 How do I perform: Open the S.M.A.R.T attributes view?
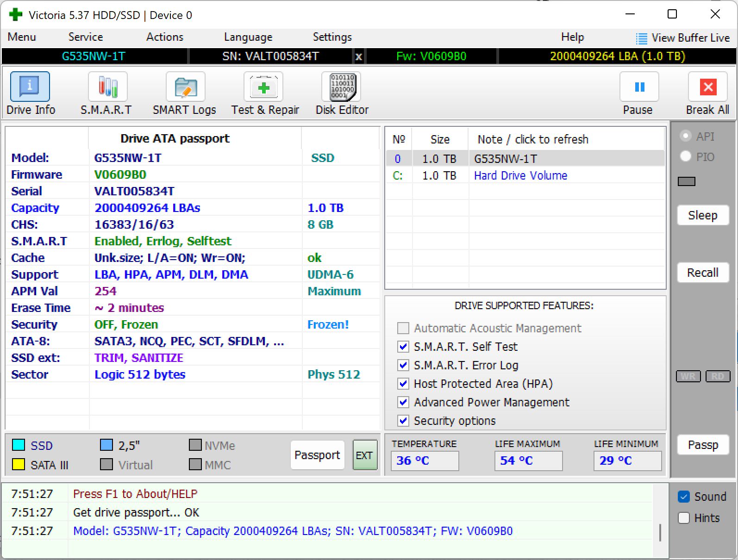coord(107,87)
